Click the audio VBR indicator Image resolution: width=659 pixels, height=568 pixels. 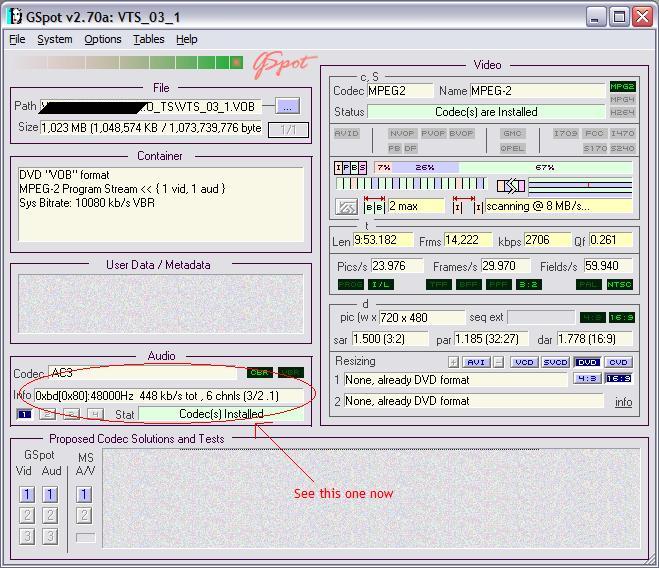[290, 373]
